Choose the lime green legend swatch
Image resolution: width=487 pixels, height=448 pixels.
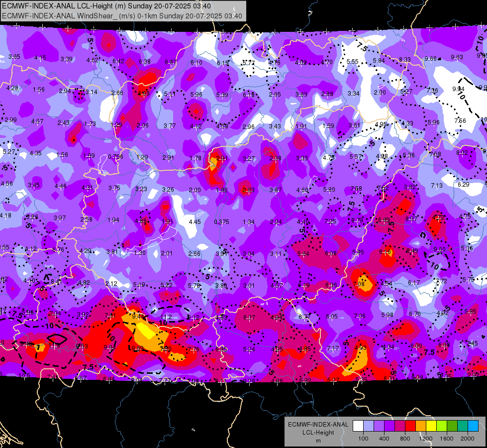[x=442, y=426]
